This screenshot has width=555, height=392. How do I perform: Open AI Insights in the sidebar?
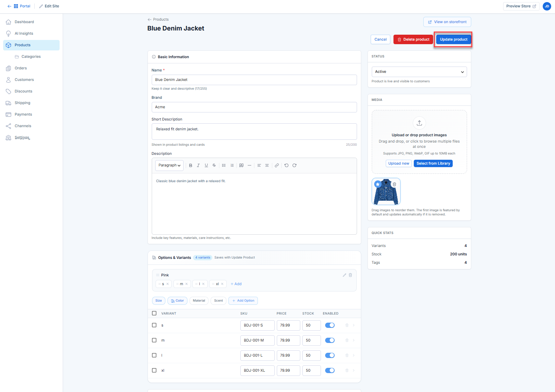click(31, 34)
